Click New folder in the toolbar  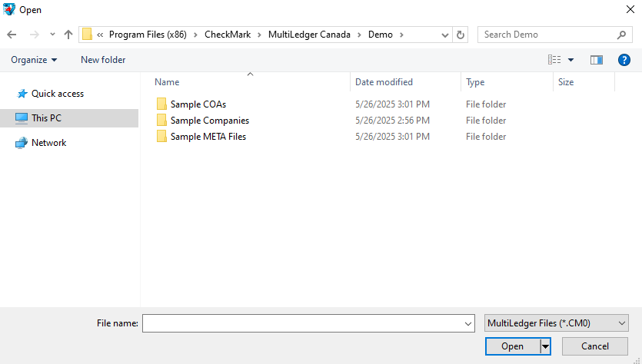pos(103,60)
